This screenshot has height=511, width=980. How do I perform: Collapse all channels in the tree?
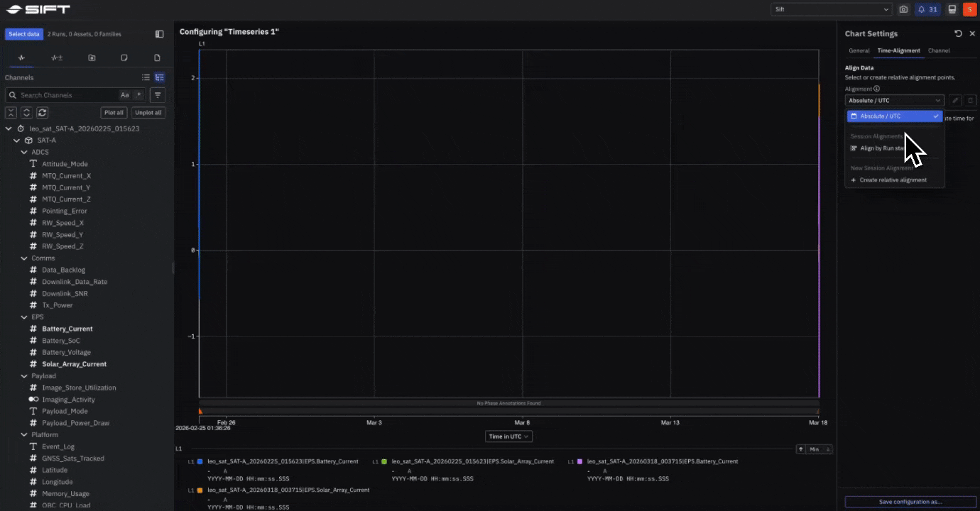(x=11, y=112)
